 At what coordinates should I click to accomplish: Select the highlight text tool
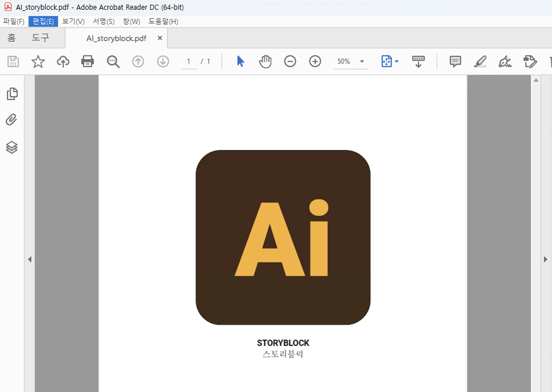[x=480, y=61]
